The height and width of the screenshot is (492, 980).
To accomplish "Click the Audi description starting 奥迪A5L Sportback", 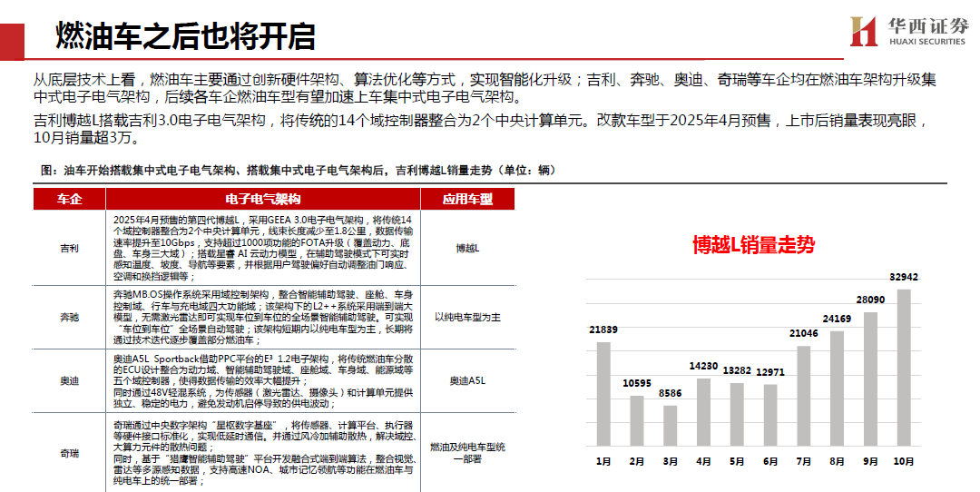I will tap(263, 380).
